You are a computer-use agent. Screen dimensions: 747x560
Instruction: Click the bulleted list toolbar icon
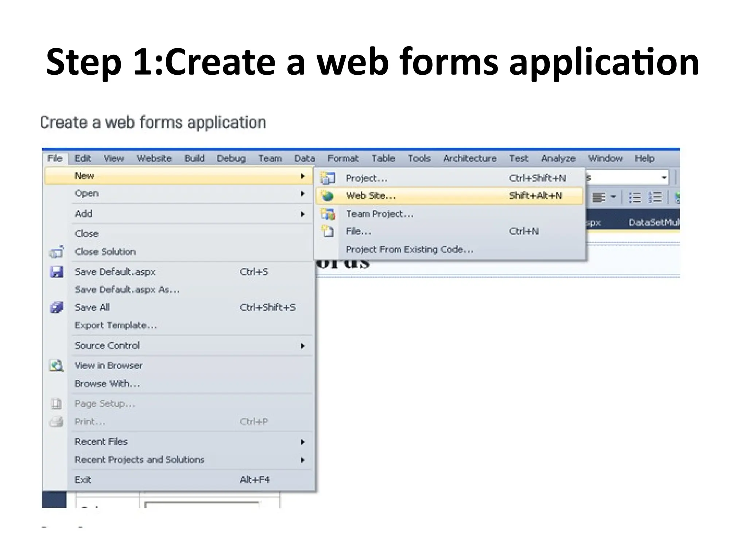[x=635, y=198]
